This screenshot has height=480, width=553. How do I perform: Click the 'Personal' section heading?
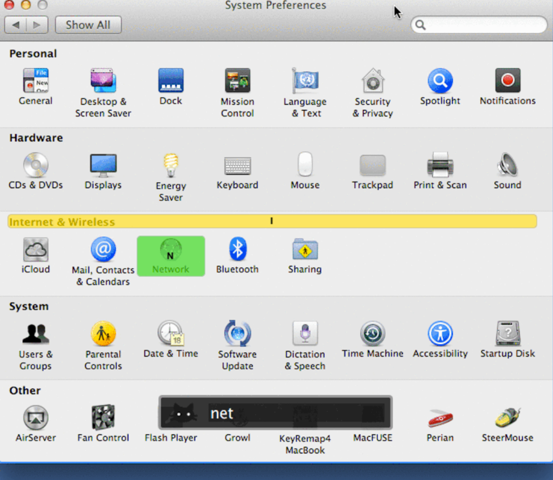[33, 54]
